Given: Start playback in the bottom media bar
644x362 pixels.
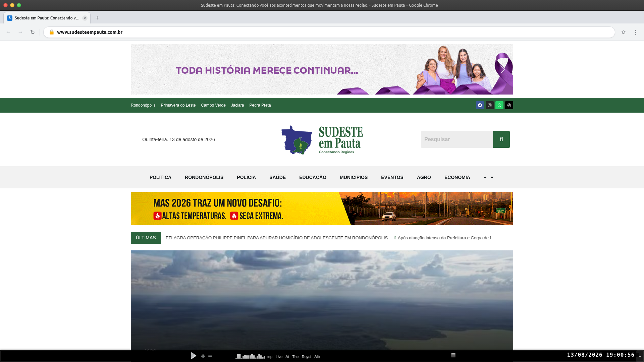Looking at the screenshot, I should tap(194, 356).
